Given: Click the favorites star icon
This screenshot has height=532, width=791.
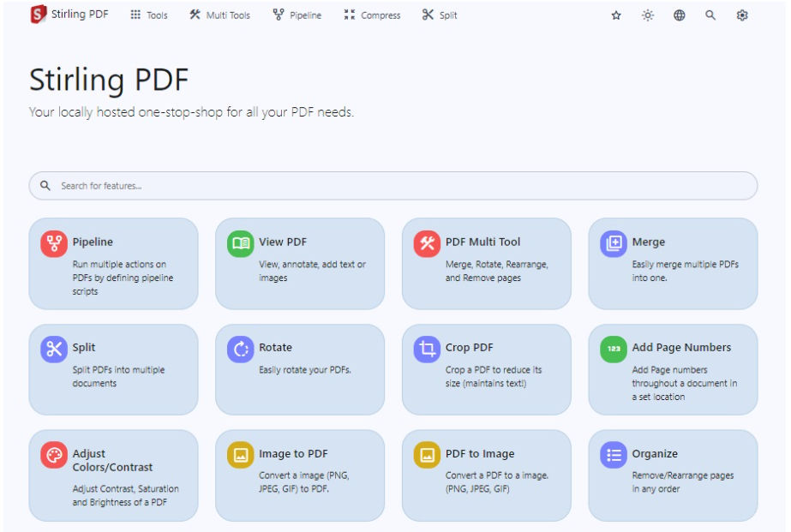Looking at the screenshot, I should (x=616, y=15).
